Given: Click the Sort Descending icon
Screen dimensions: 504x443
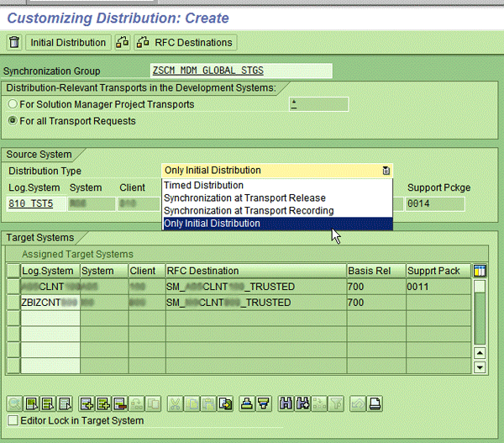Looking at the screenshot, I should point(263,403).
